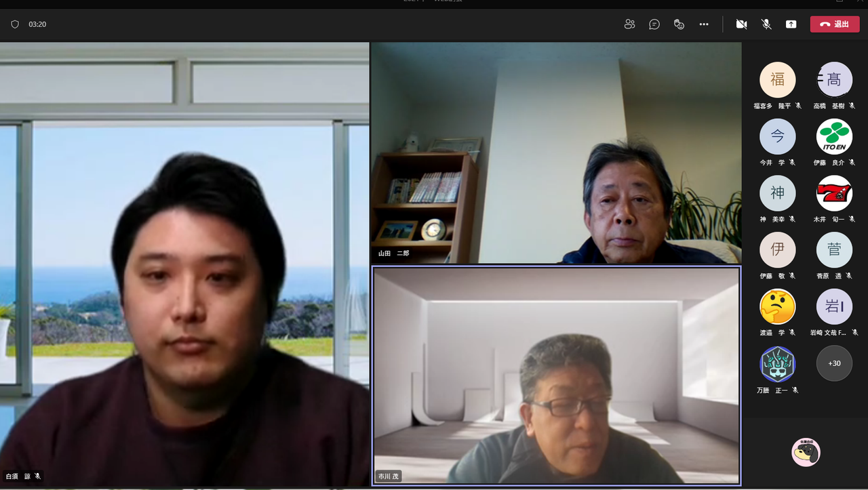Viewport: 868px width, 490px height.
Task: Click the teal skull hexagon avatar
Action: [777, 364]
